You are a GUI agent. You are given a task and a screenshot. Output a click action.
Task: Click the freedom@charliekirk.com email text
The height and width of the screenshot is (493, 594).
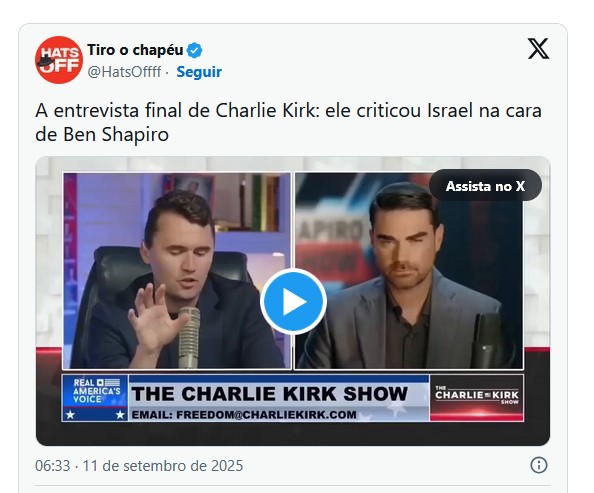[244, 415]
